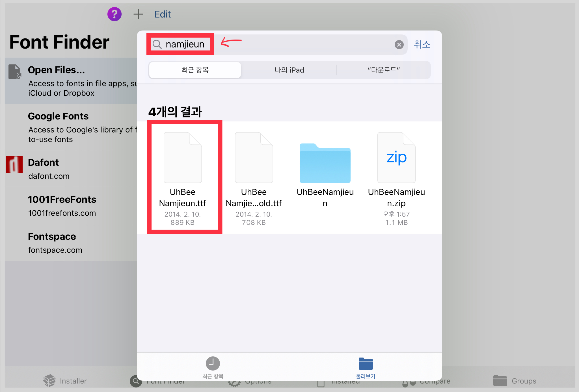Click the plus add icon
This screenshot has height=392, width=579.
[138, 14]
